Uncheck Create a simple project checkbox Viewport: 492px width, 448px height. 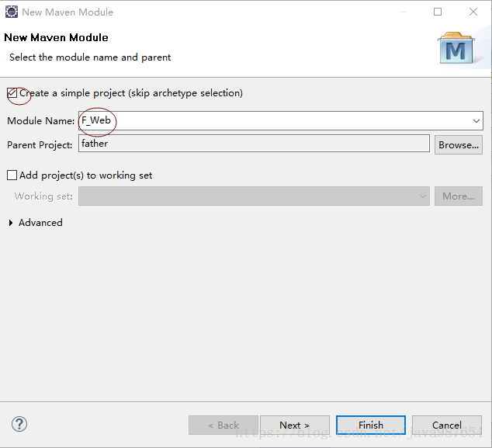pyautogui.click(x=12, y=93)
